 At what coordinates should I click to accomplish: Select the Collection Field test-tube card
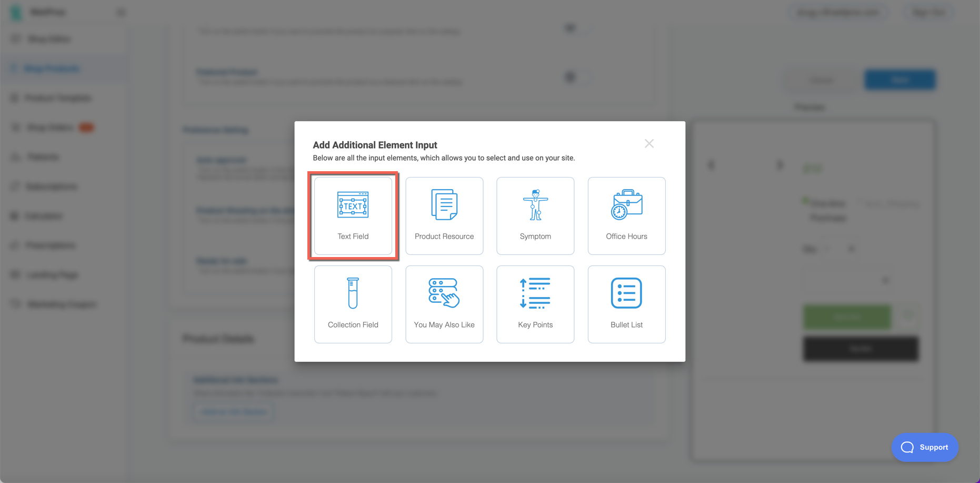tap(353, 304)
